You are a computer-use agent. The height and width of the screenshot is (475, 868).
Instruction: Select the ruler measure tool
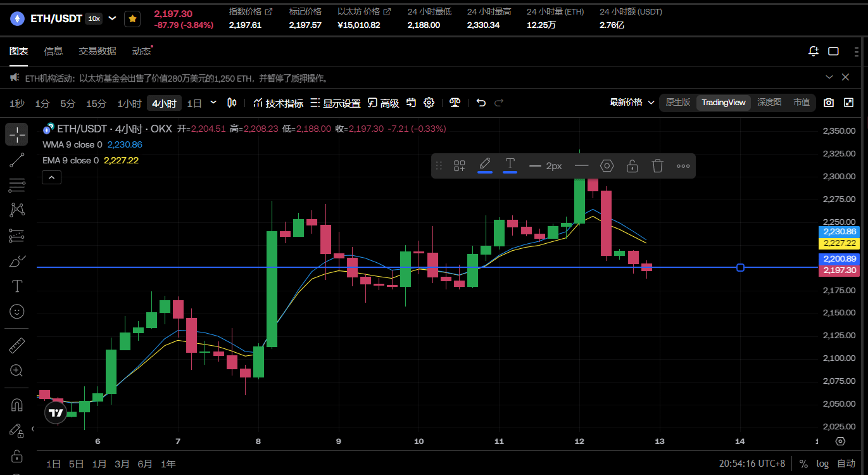tap(17, 346)
